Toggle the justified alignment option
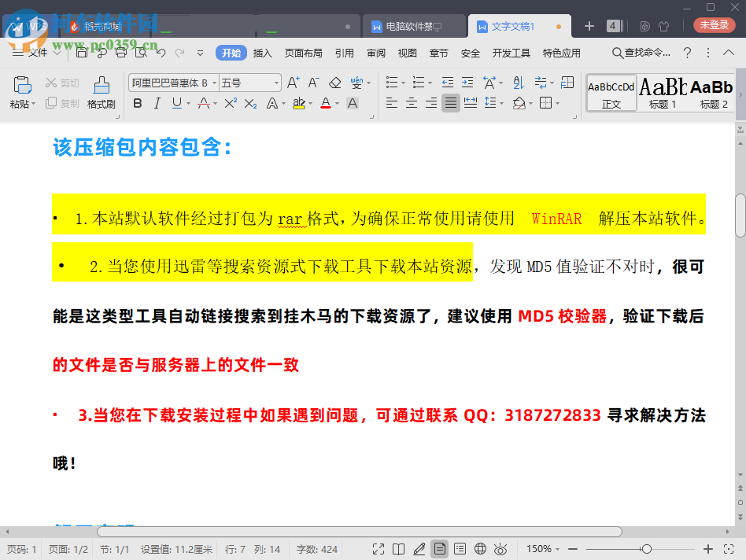 pos(450,102)
